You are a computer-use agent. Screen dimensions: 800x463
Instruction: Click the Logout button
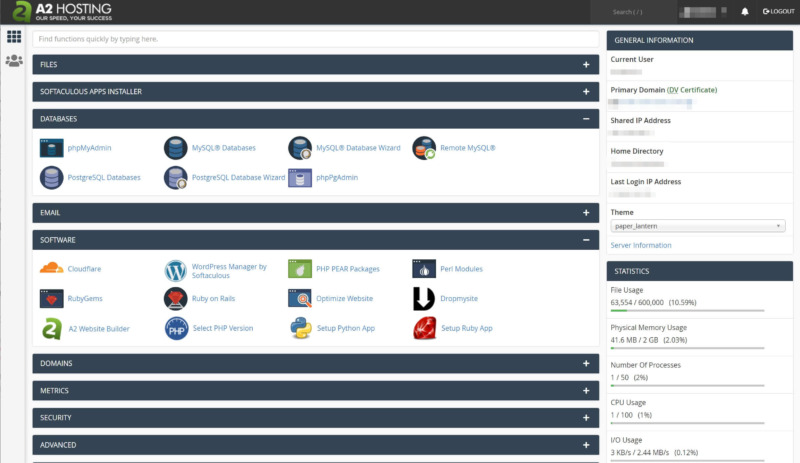point(778,11)
